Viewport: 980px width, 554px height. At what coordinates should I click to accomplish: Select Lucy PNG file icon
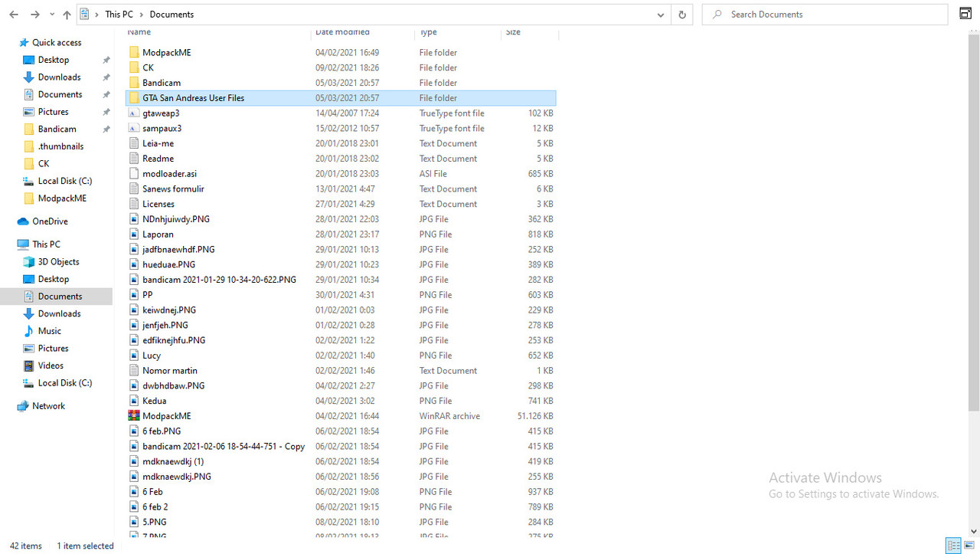pos(134,356)
